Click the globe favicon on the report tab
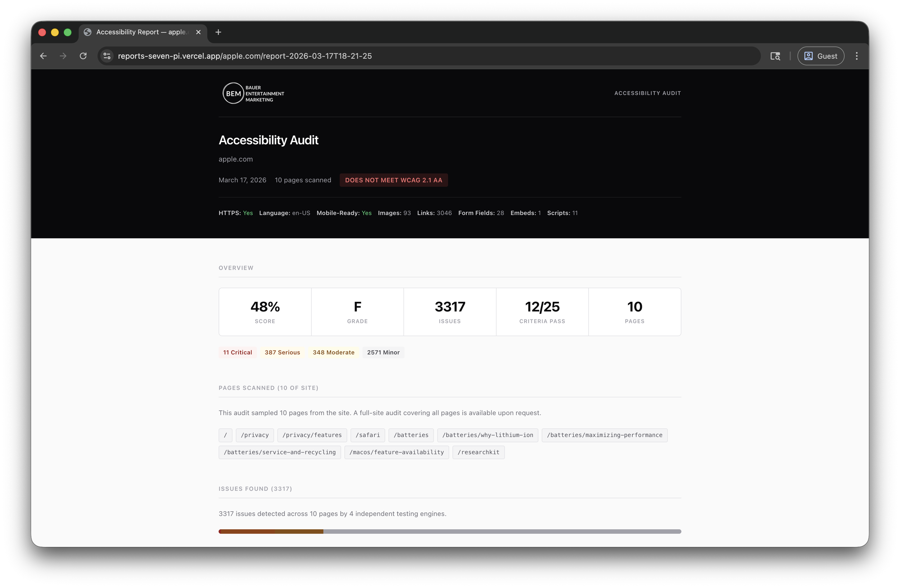Image resolution: width=900 pixels, height=588 pixels. pos(87,32)
